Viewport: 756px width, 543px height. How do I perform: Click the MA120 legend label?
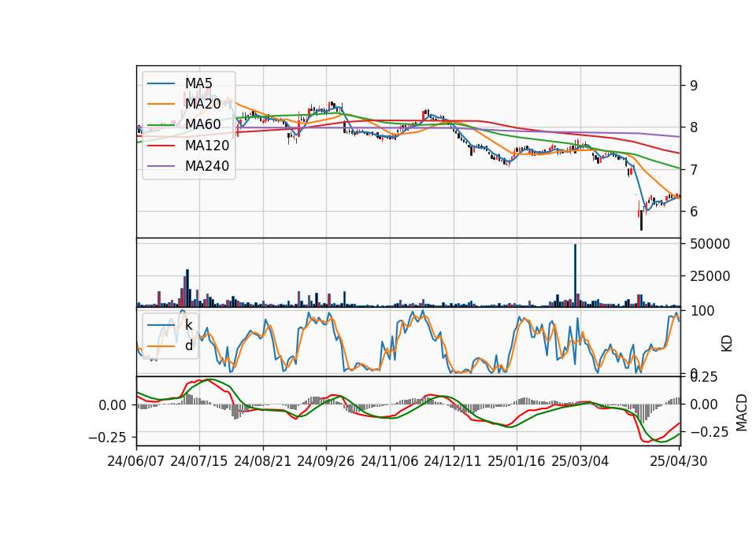click(207, 146)
